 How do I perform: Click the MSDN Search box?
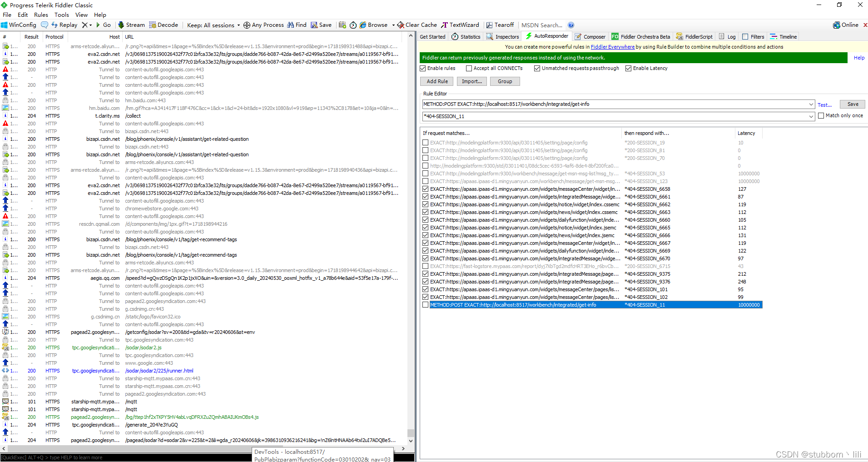pyautogui.click(x=542, y=25)
